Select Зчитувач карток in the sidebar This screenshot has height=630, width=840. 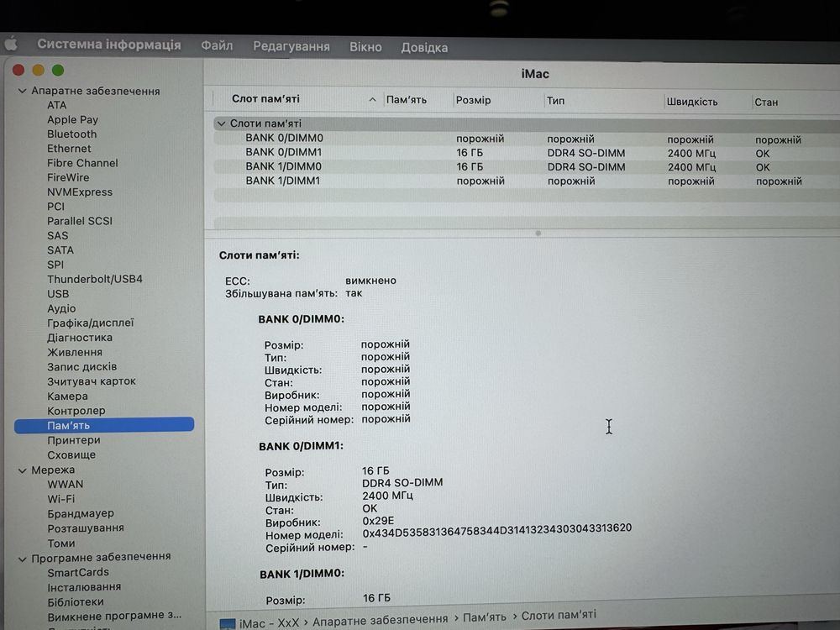pyautogui.click(x=92, y=381)
